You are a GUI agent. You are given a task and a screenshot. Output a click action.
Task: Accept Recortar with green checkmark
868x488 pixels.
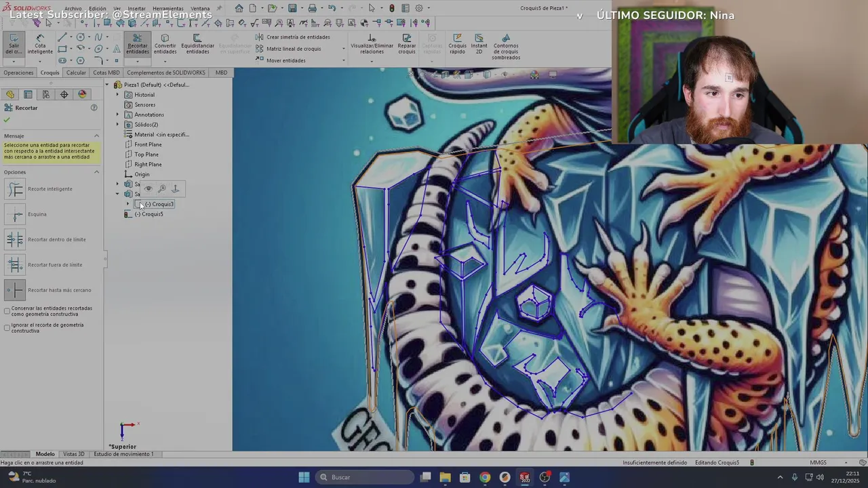tap(7, 120)
